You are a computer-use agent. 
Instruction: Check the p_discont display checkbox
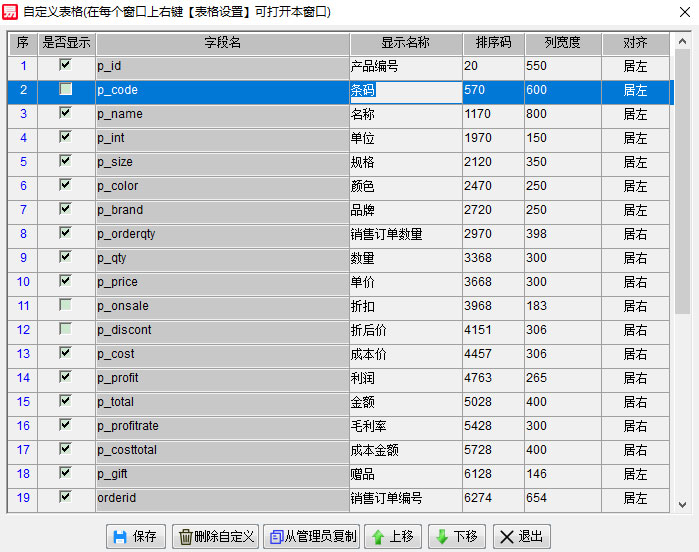click(x=66, y=329)
